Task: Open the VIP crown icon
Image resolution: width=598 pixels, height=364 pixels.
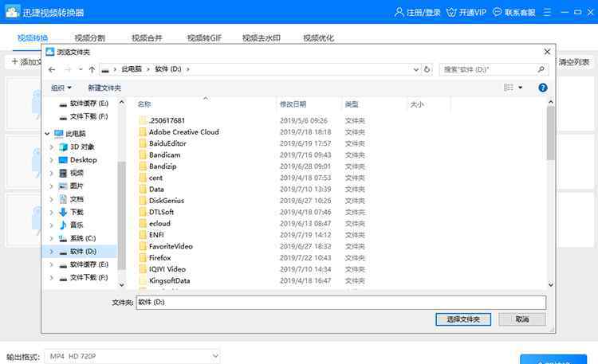Action: (451, 12)
